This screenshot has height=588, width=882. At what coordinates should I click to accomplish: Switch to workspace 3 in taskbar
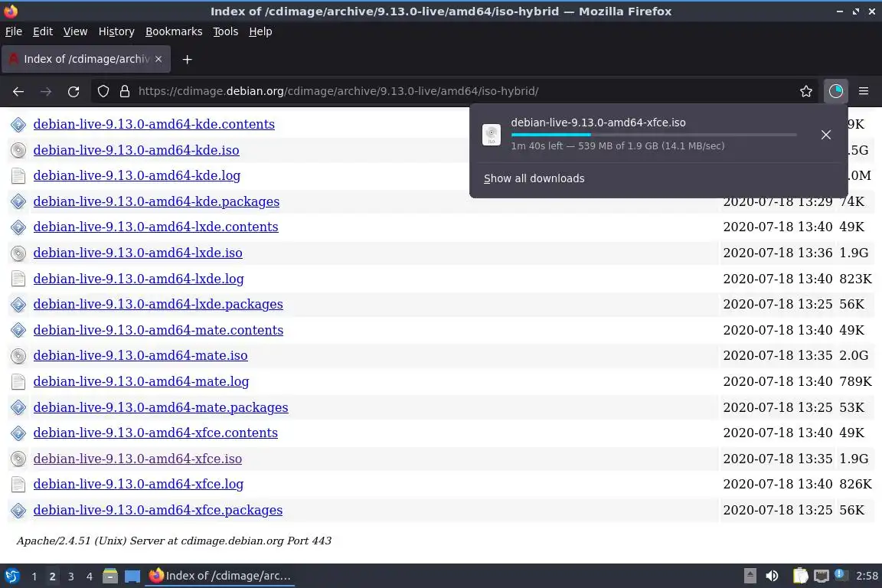tap(71, 577)
